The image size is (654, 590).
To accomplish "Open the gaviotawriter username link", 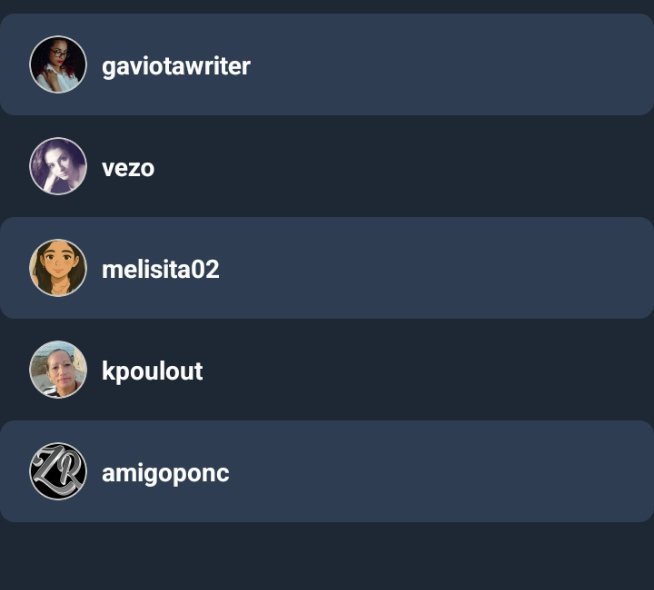I will pyautogui.click(x=176, y=67).
